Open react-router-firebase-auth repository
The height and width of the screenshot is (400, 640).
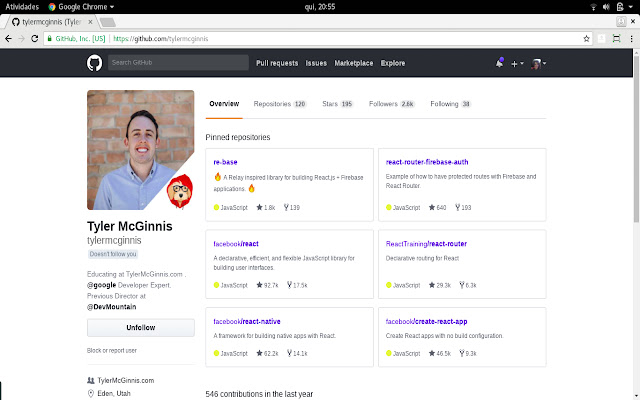tap(427, 162)
